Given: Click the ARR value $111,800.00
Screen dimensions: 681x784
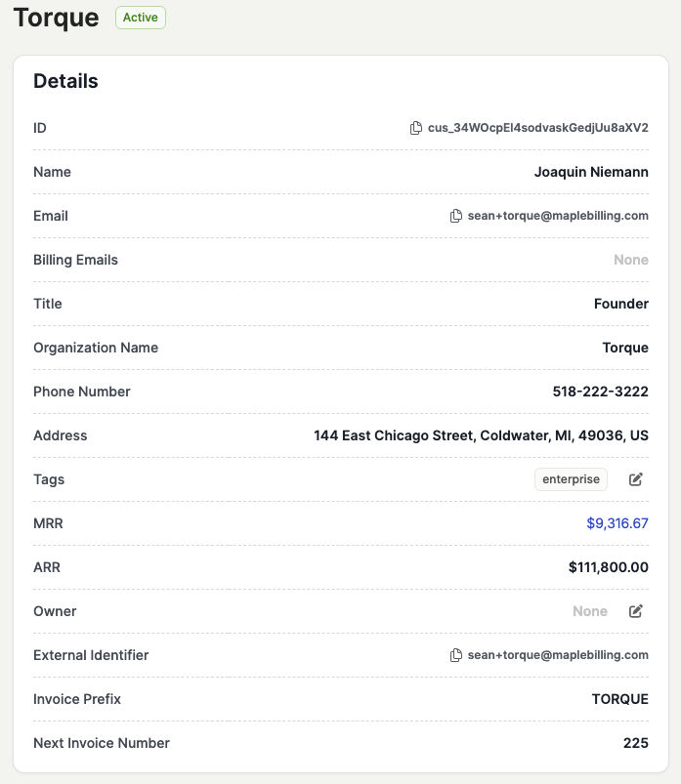Looking at the screenshot, I should tap(609, 567).
